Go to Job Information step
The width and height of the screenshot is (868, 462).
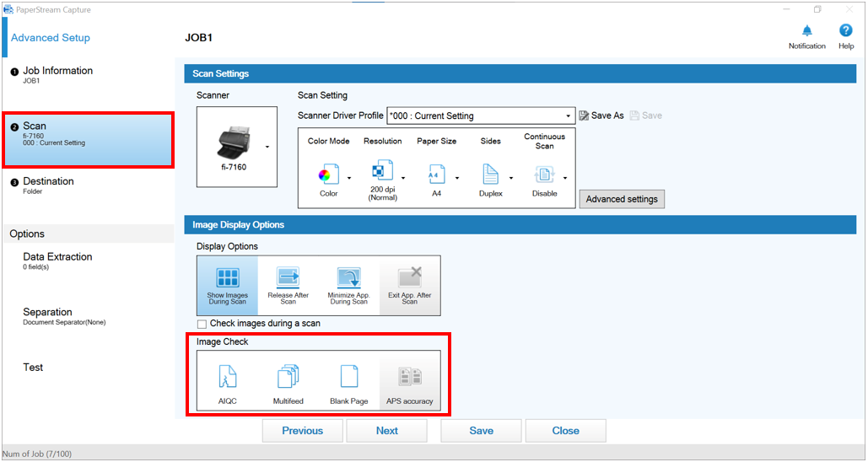pyautogui.click(x=89, y=75)
